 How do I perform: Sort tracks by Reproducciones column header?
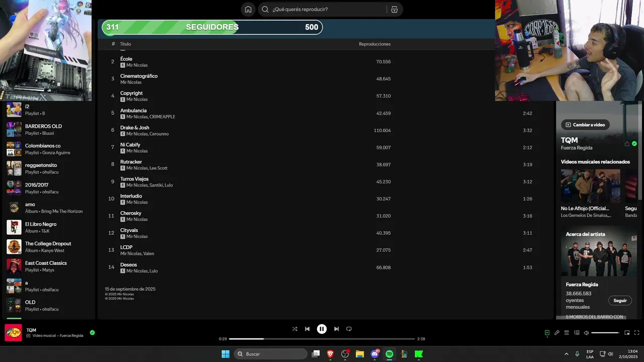coord(374,44)
